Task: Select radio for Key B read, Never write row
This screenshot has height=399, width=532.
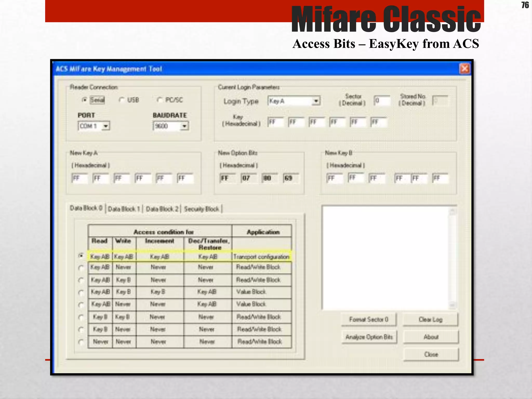Action: point(81,330)
